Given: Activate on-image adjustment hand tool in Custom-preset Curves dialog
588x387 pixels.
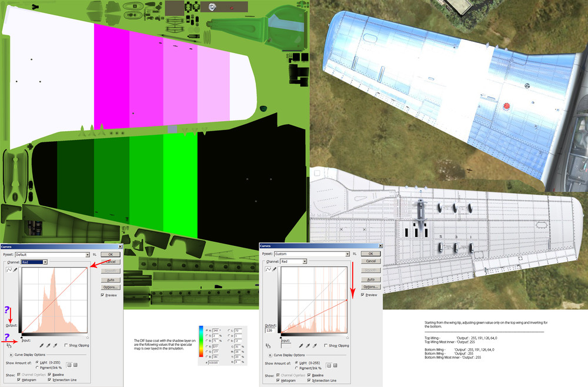Looking at the screenshot, I should point(268,346).
